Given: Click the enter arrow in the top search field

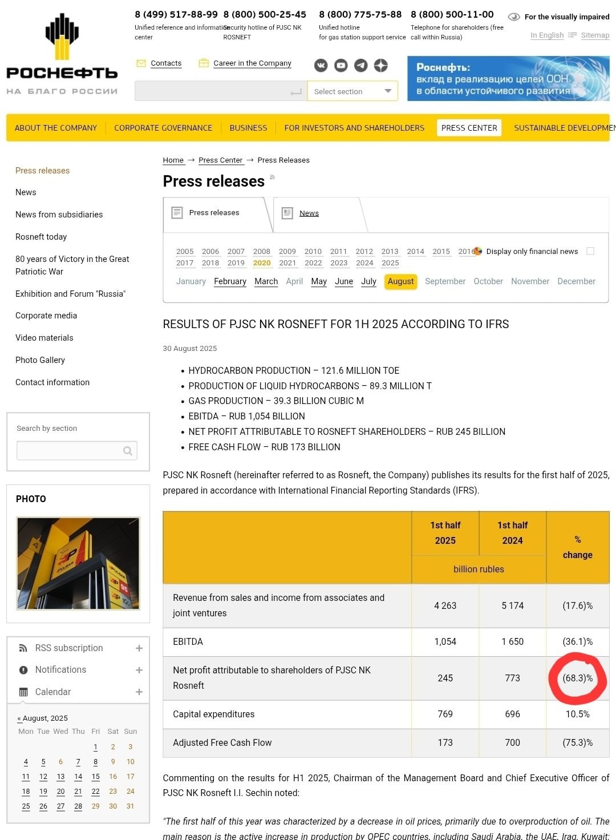Looking at the screenshot, I should (296, 92).
